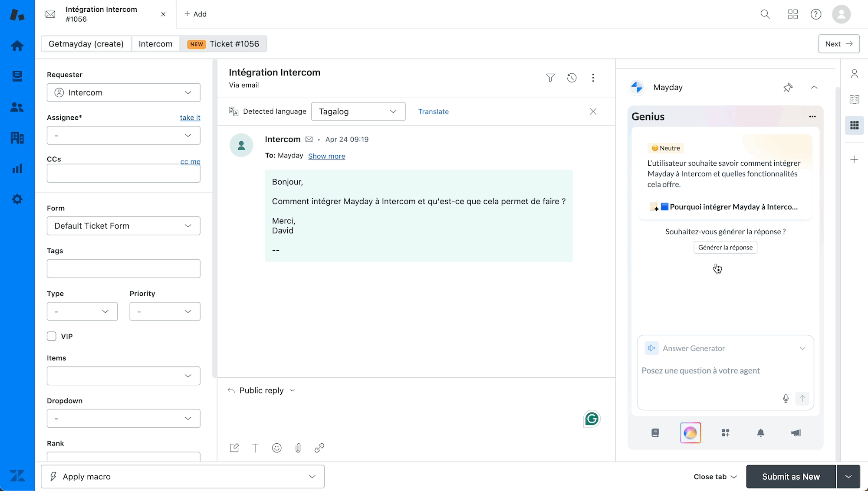This screenshot has width=868, height=491.
Task: Enable the VIP checkbox
Action: pos(51,336)
